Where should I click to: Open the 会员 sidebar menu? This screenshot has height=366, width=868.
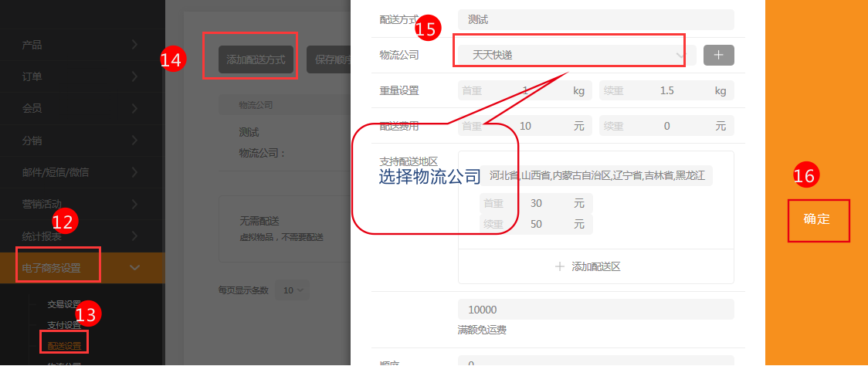point(82,108)
